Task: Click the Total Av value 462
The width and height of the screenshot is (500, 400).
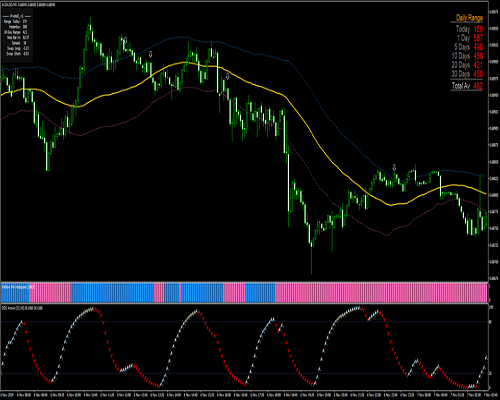Action: tap(478, 86)
